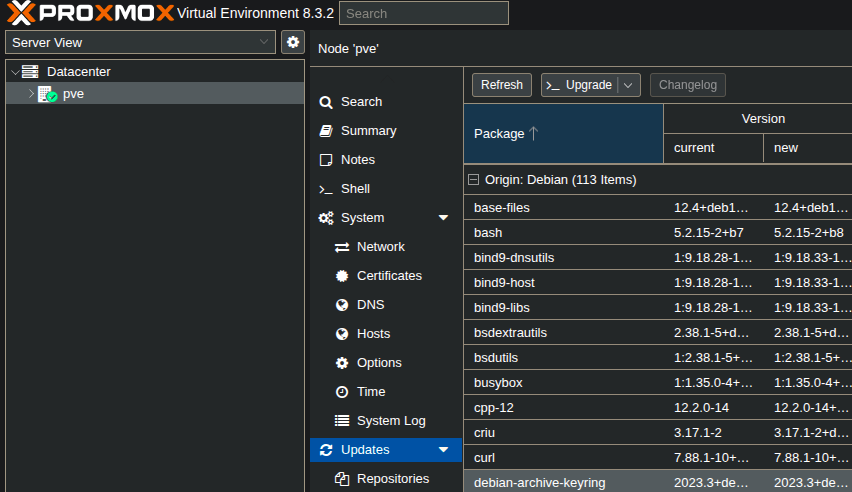Select the Datacenter tree item
Viewport: 852px width, 492px height.
[155, 71]
